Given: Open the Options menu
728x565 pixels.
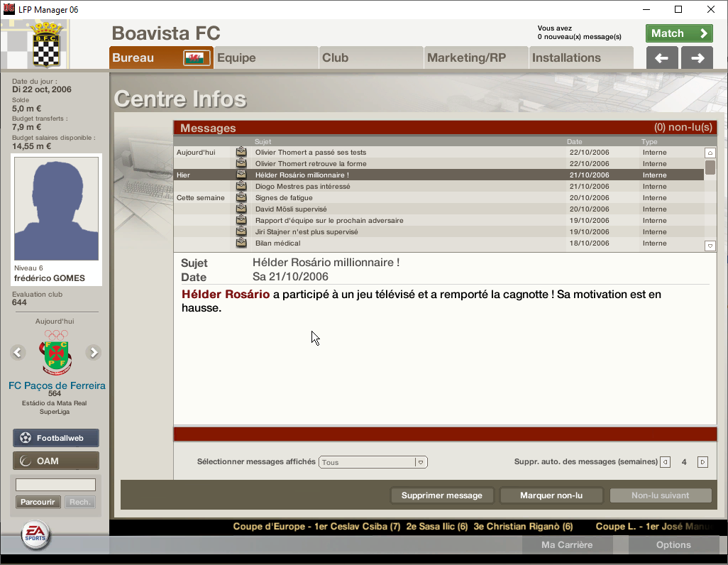Looking at the screenshot, I should click(x=673, y=544).
